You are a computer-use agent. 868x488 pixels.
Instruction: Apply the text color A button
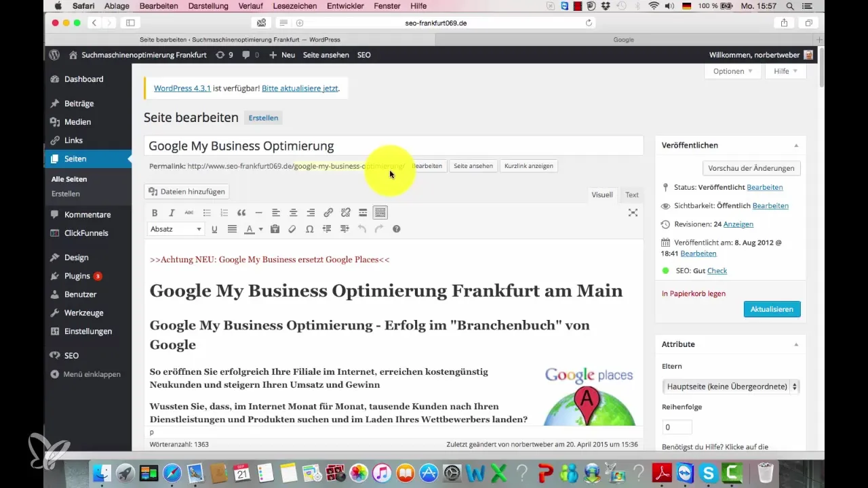click(x=249, y=229)
